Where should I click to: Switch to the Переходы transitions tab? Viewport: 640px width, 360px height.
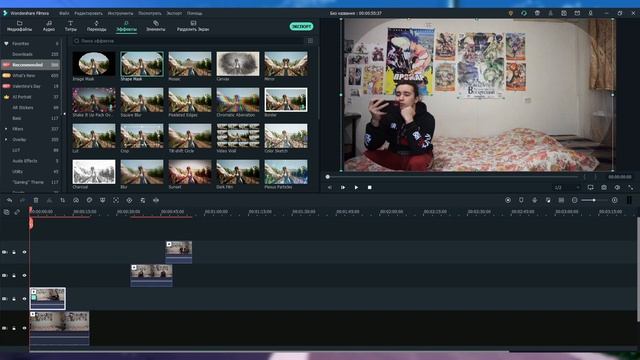(96, 26)
